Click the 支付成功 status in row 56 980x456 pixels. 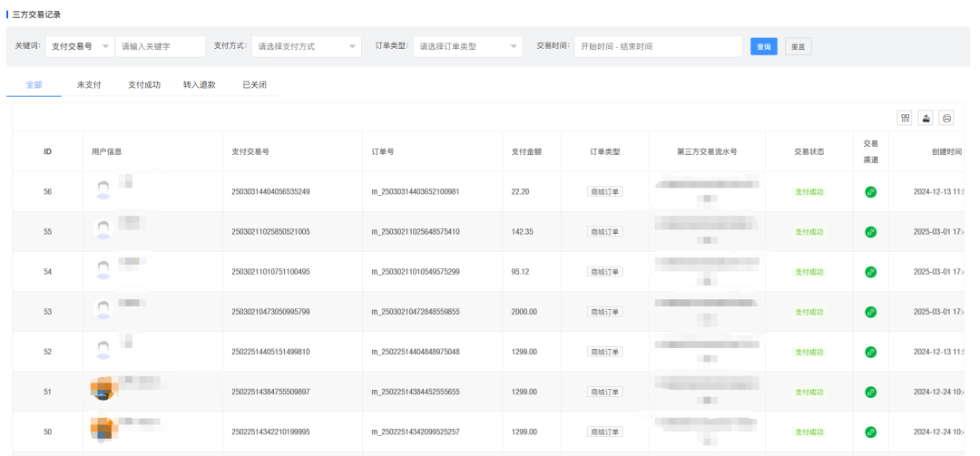809,192
